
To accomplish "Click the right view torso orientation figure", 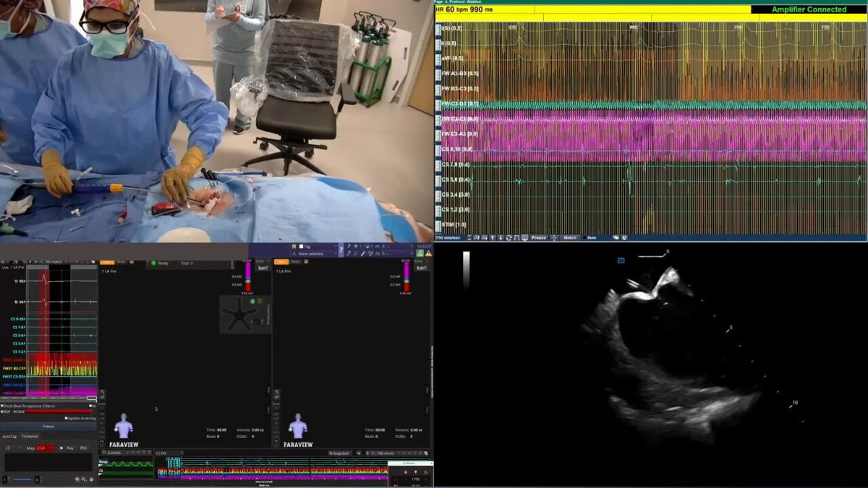I will (x=297, y=426).
